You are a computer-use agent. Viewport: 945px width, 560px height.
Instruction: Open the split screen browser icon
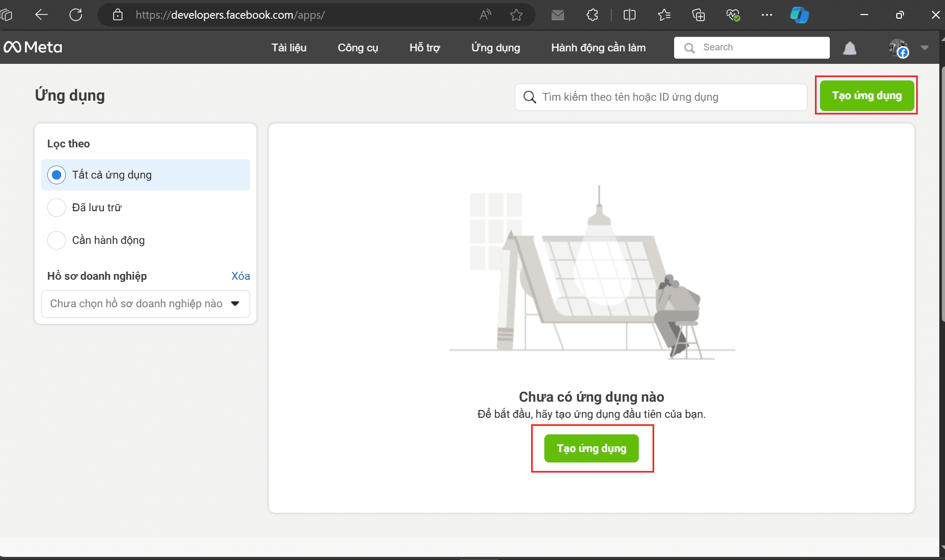pos(629,15)
